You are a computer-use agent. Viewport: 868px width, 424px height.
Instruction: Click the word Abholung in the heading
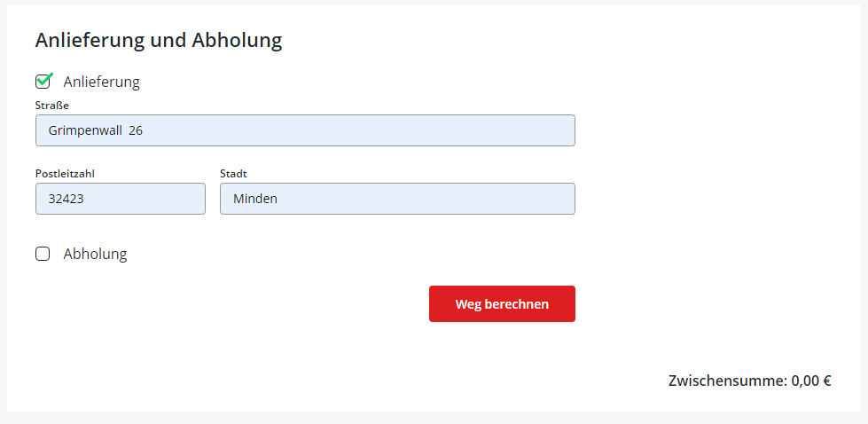tap(237, 40)
